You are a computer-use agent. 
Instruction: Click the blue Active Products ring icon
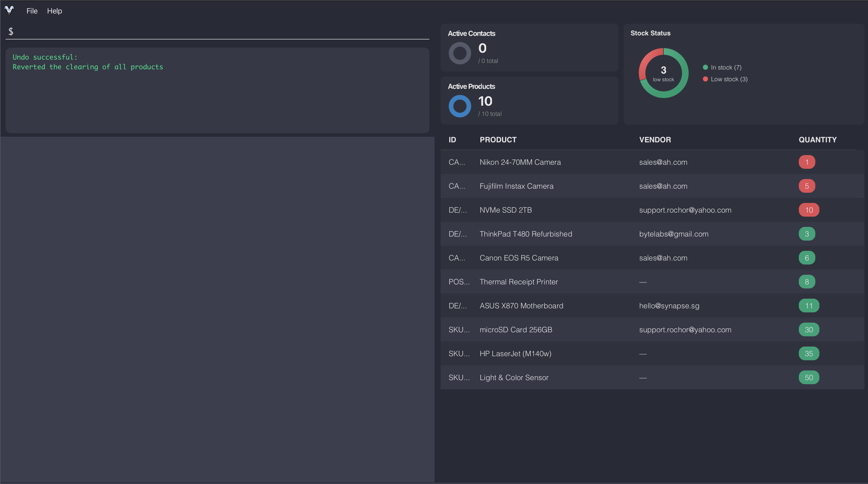tap(460, 106)
